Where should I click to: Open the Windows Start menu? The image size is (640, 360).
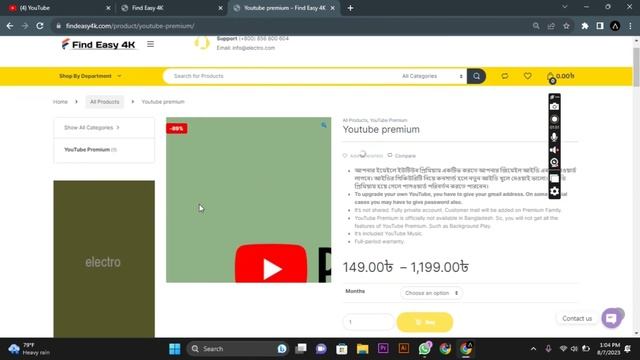pos(175,349)
